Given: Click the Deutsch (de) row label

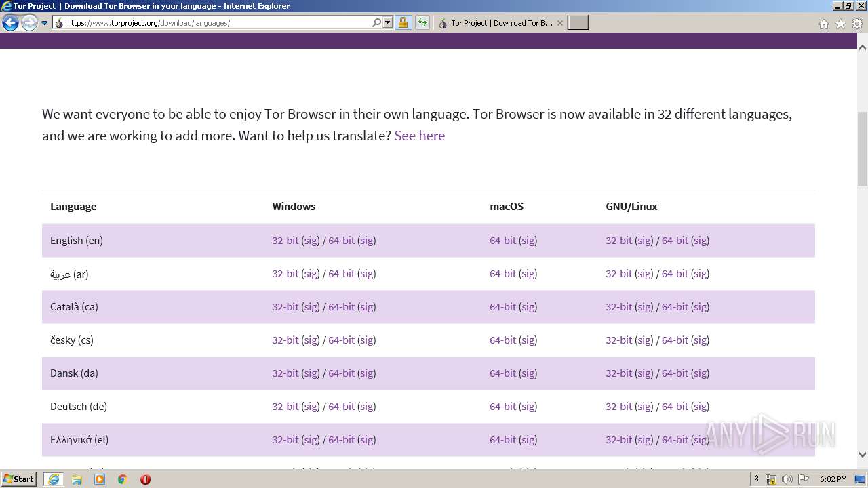Looking at the screenshot, I should click(79, 407).
